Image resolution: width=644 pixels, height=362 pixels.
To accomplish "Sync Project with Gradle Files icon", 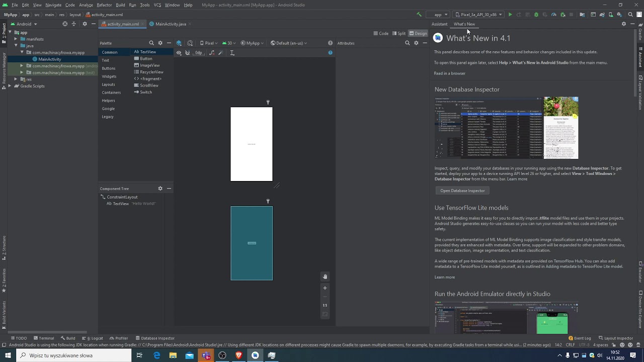I will point(602,15).
